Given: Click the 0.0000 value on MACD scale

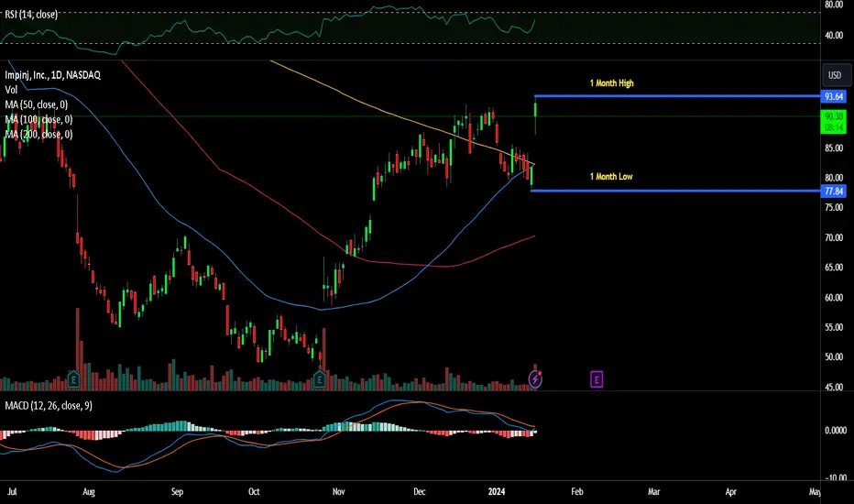Looking at the screenshot, I should 836,431.
